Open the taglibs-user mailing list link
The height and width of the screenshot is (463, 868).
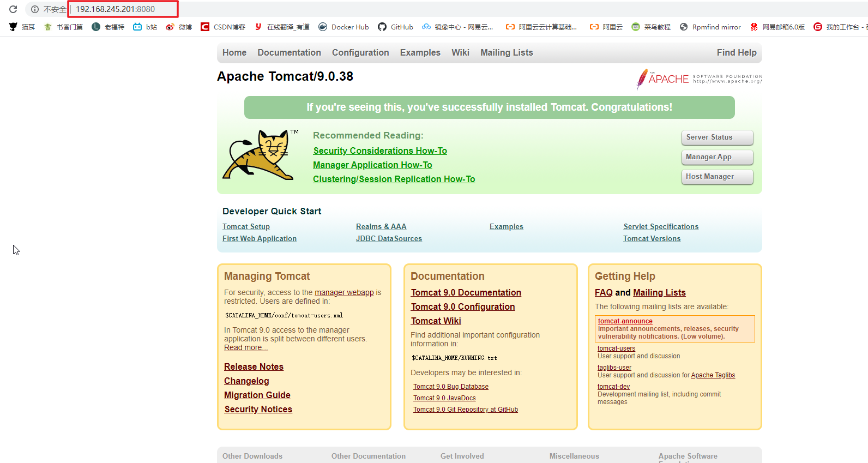coord(614,368)
